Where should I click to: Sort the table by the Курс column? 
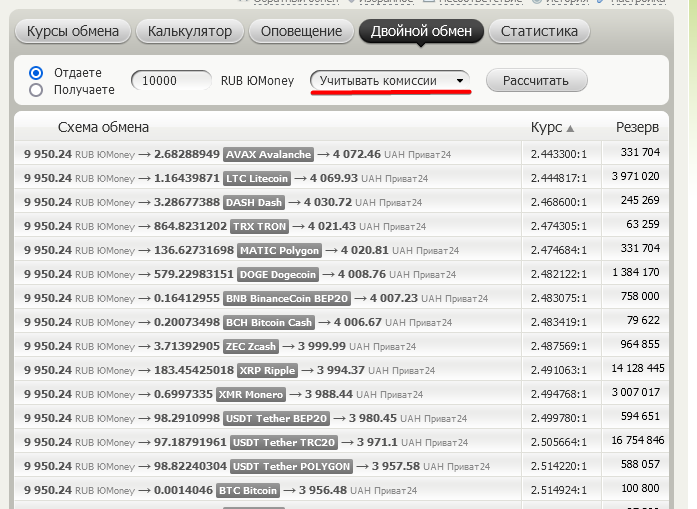[x=552, y=128]
